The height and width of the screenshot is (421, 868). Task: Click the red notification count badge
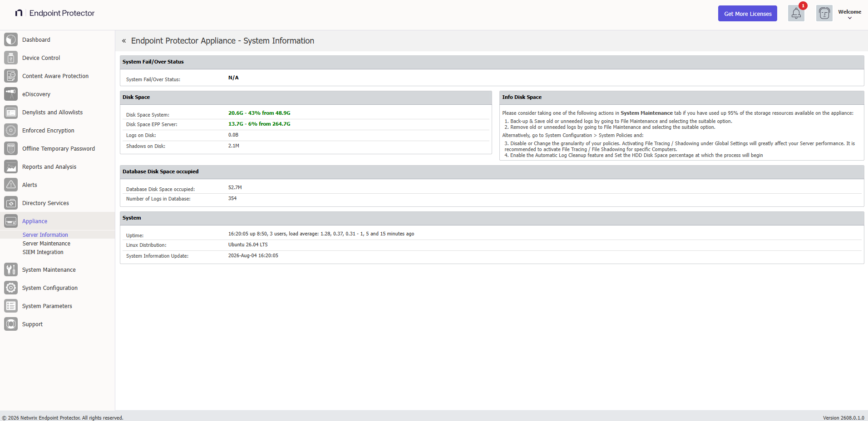(803, 6)
